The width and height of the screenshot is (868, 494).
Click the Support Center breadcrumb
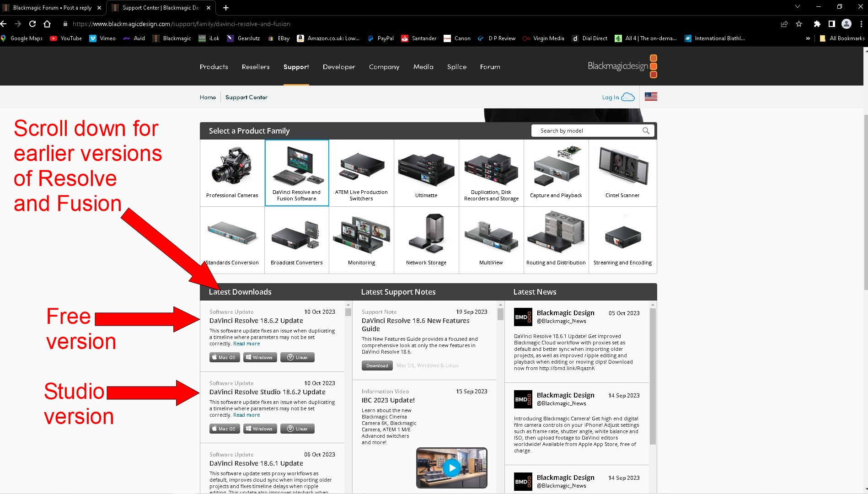tap(246, 97)
